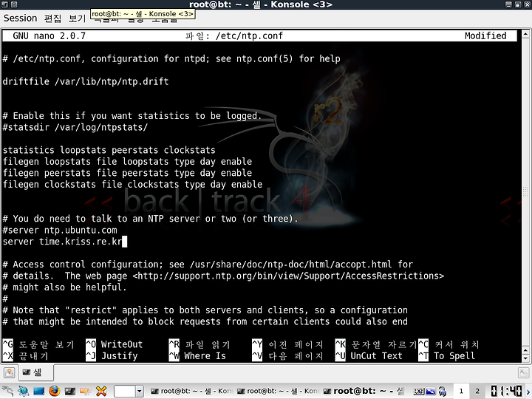
Task: Launch Firefox from the taskbar
Action: click(54, 391)
